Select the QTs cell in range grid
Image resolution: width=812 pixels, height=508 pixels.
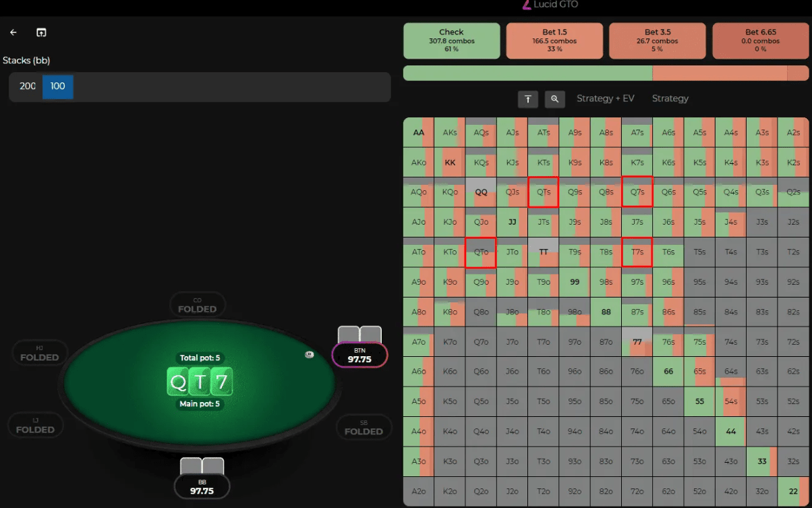click(x=544, y=192)
